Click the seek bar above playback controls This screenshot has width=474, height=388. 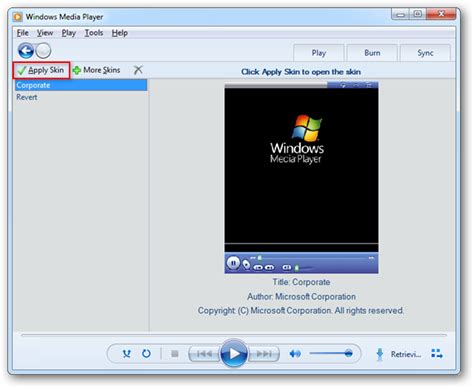234,335
